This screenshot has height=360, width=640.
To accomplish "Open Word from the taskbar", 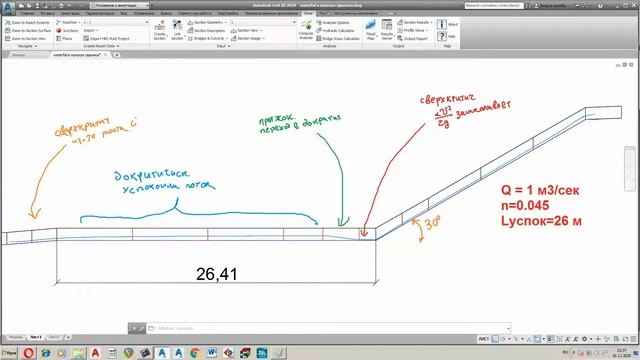I will 211,353.
